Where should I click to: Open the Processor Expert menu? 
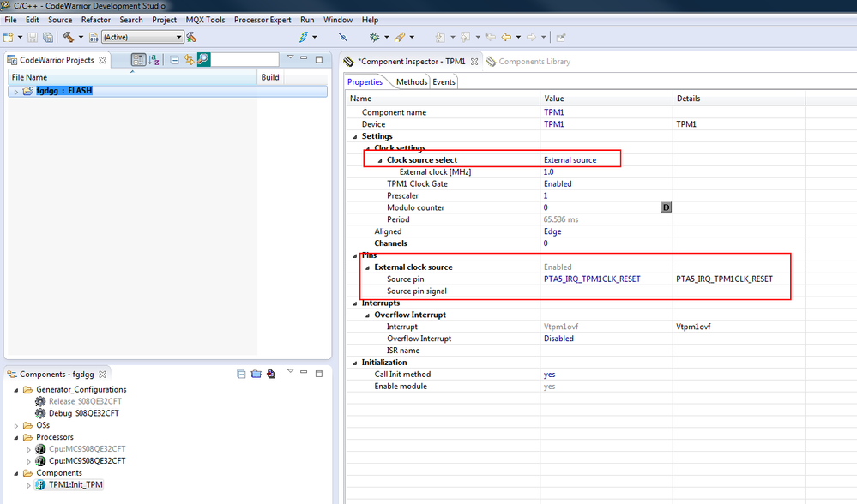[263, 20]
